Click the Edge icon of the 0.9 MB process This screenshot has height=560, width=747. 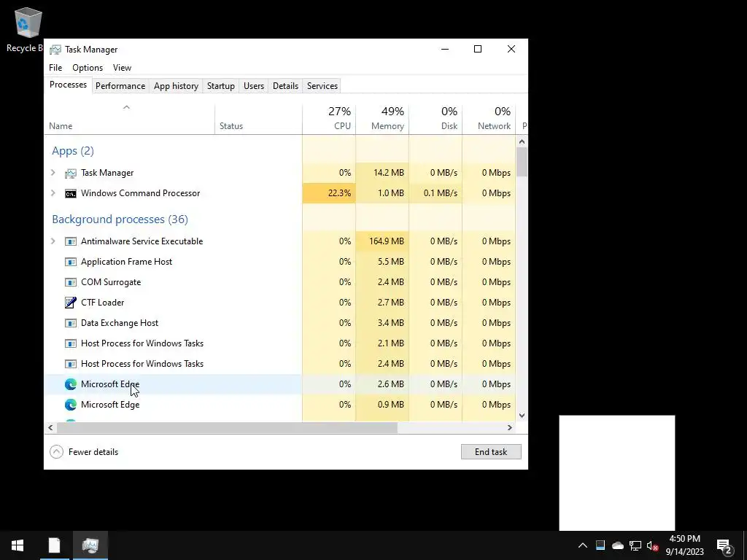tap(71, 405)
